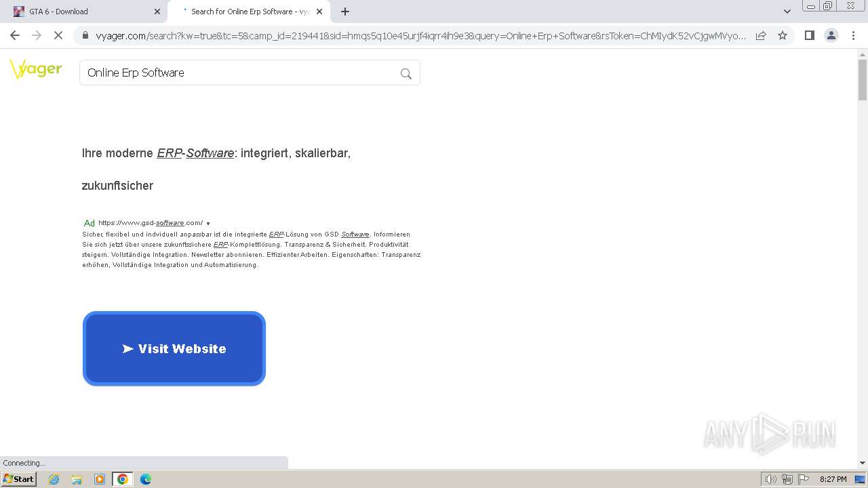Close the Online Erp Software tab
868x488 pixels.
pos(319,12)
